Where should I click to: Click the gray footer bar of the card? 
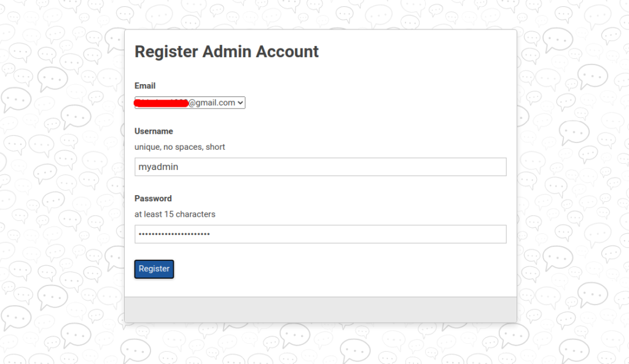(320, 309)
